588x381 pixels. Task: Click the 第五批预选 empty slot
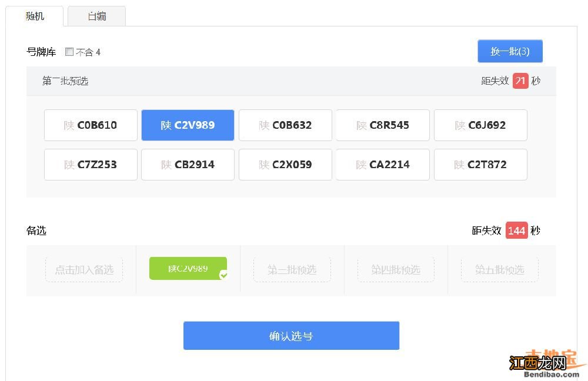tap(499, 270)
